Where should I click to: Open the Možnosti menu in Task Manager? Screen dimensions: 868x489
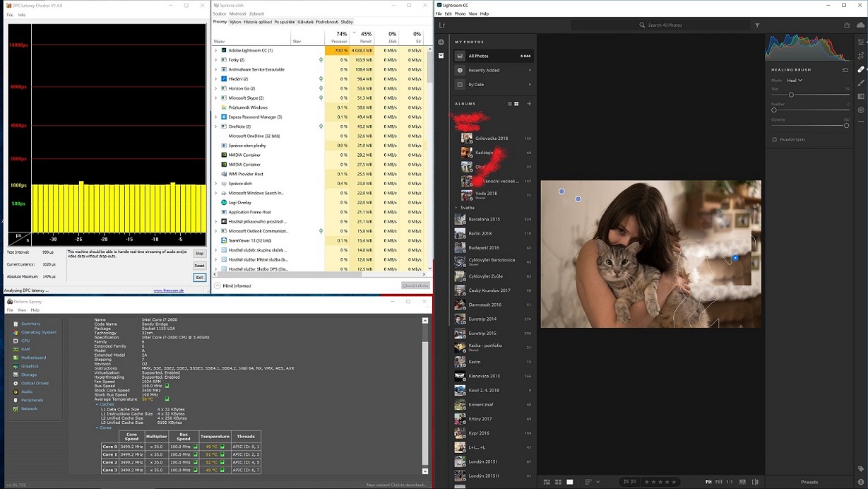pyautogui.click(x=238, y=13)
